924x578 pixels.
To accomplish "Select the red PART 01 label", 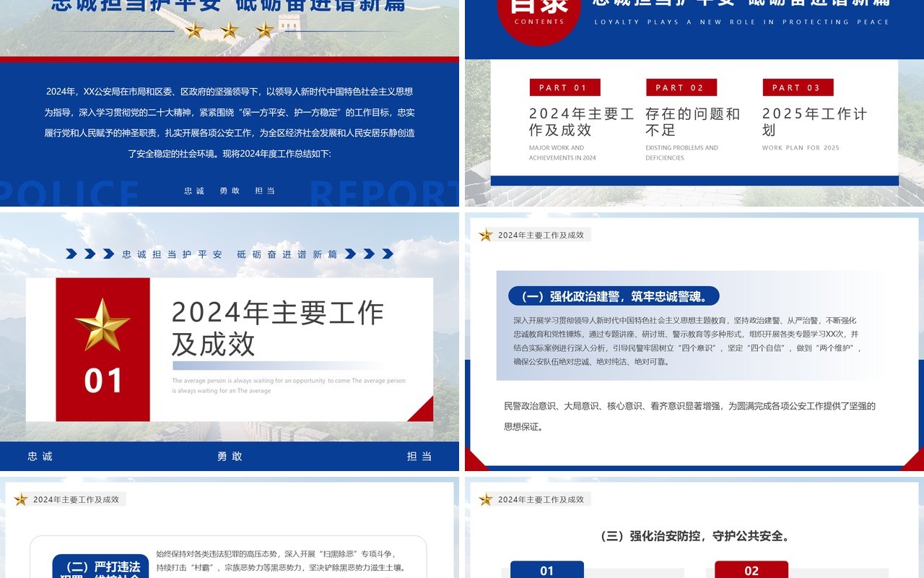I will (x=565, y=87).
